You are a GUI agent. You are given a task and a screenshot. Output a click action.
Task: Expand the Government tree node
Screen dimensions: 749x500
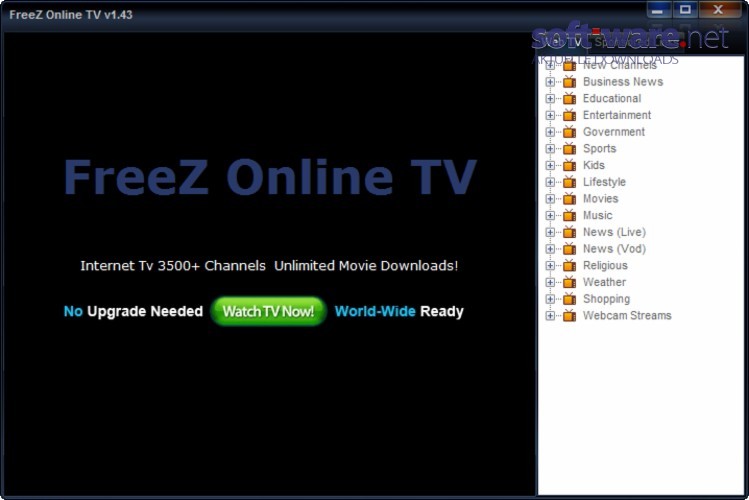[550, 132]
